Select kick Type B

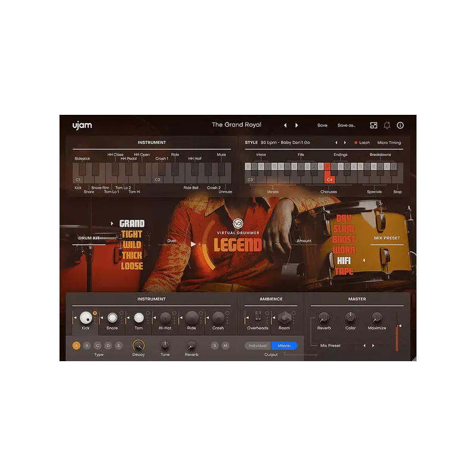tap(87, 346)
